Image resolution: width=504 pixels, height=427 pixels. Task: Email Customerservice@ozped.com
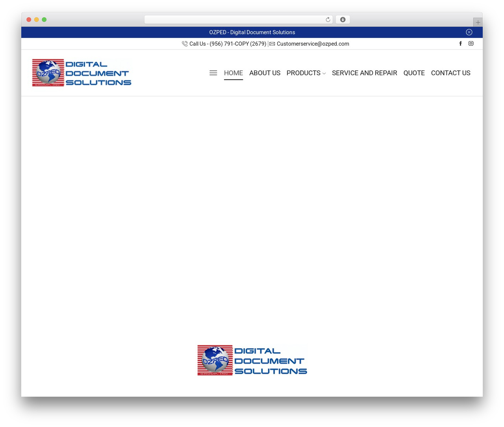(313, 44)
